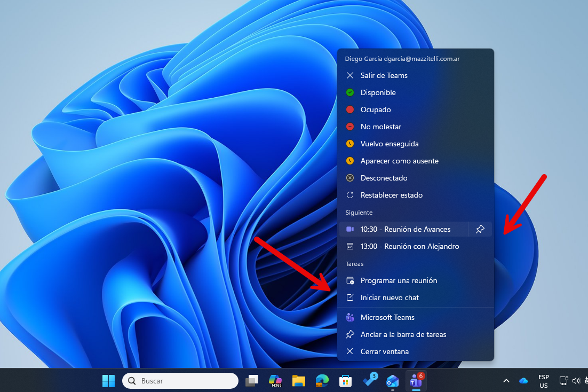This screenshot has height=392, width=588.
Task: Open File Explorer from the taskbar
Action: (x=298, y=381)
